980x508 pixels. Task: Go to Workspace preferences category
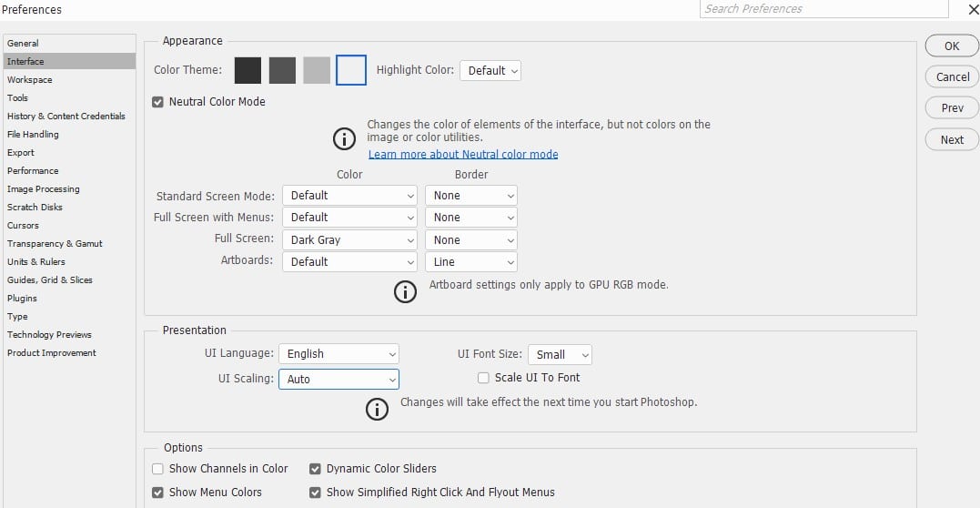pos(30,80)
